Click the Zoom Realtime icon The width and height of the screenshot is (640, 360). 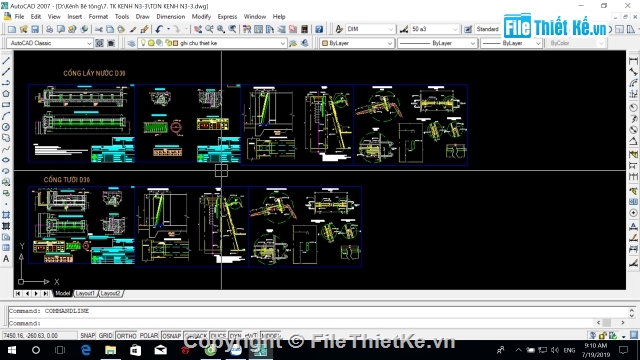pos(209,29)
